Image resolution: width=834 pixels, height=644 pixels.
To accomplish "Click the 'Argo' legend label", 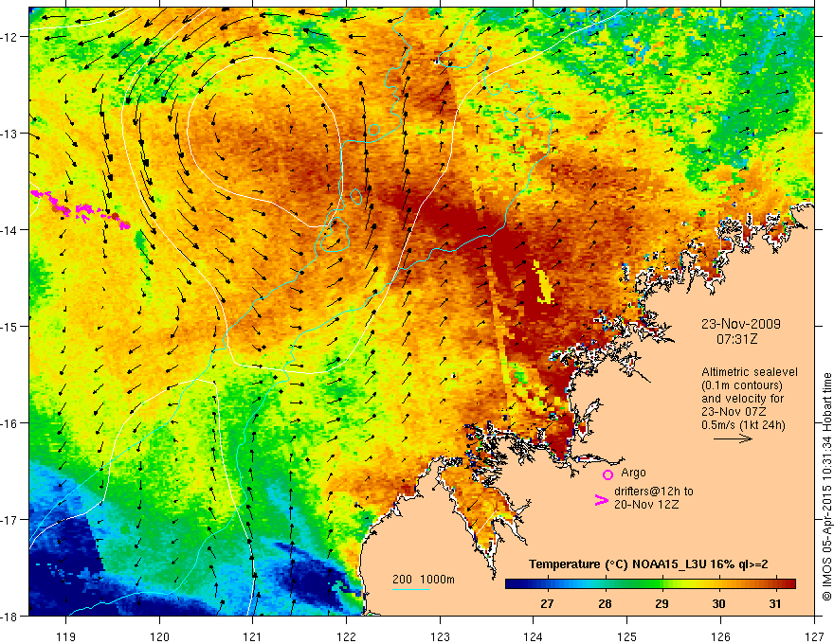I will click(x=633, y=473).
